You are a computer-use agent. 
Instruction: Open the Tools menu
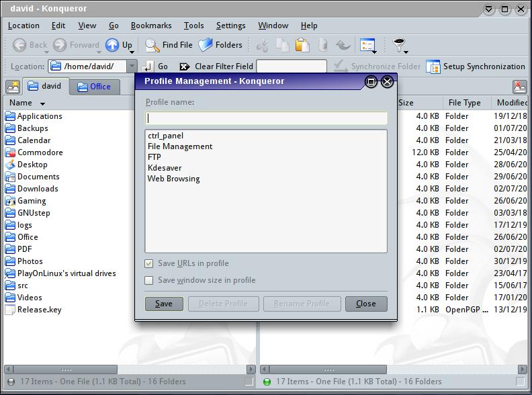pos(193,26)
